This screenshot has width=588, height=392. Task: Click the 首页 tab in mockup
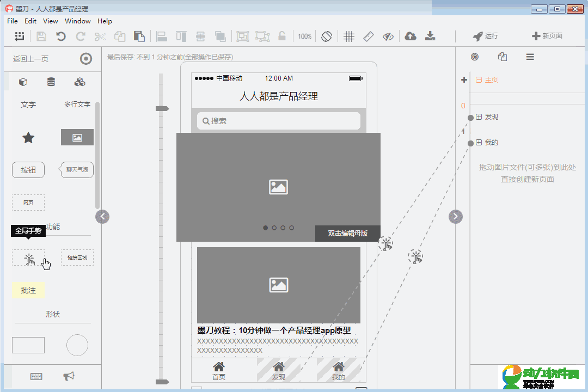pos(219,371)
